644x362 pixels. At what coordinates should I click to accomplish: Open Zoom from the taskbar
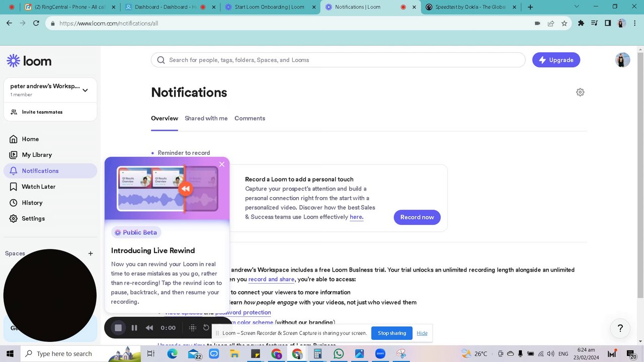pyautogui.click(x=380, y=354)
